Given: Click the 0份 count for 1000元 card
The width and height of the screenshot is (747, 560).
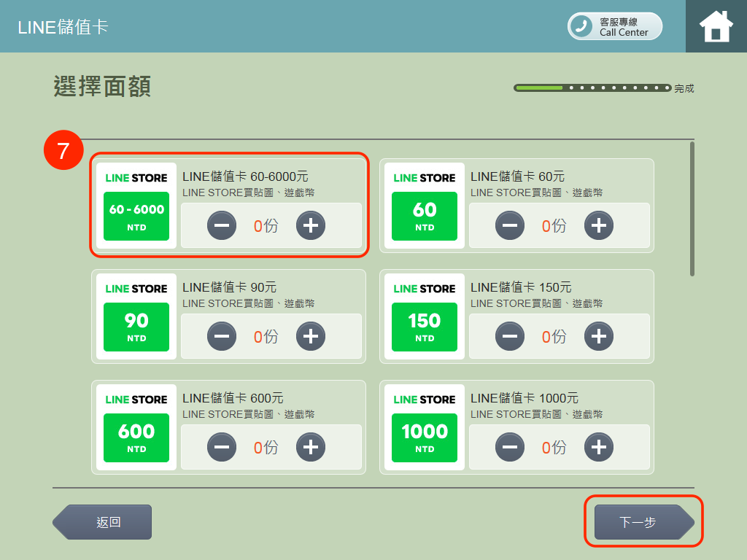Looking at the screenshot, I should click(x=554, y=448).
